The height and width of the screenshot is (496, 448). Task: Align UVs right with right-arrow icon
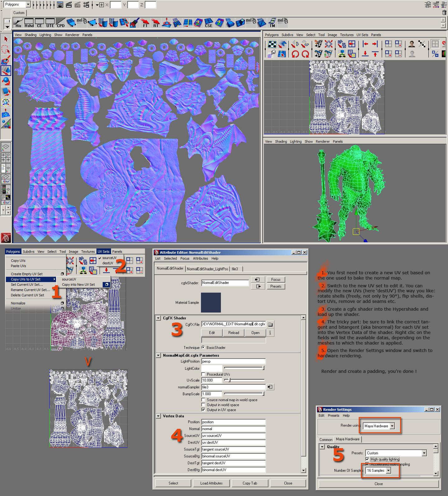pyautogui.click(x=375, y=44)
